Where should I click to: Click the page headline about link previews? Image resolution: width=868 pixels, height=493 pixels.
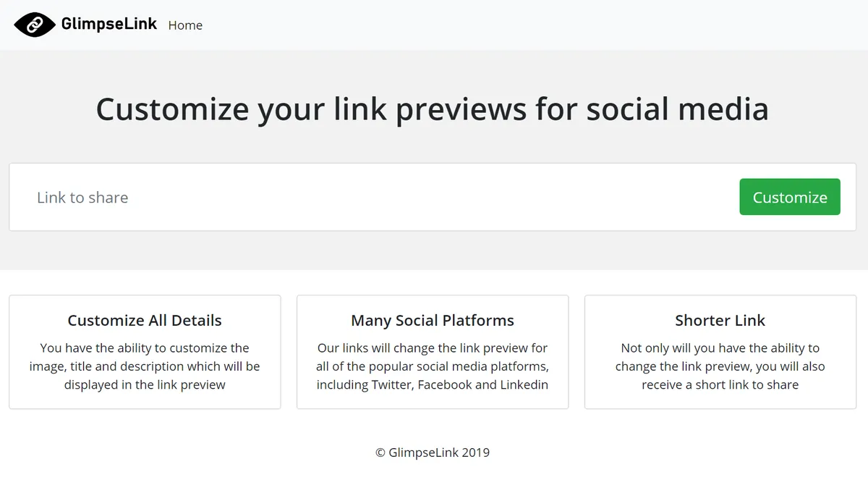pos(433,109)
